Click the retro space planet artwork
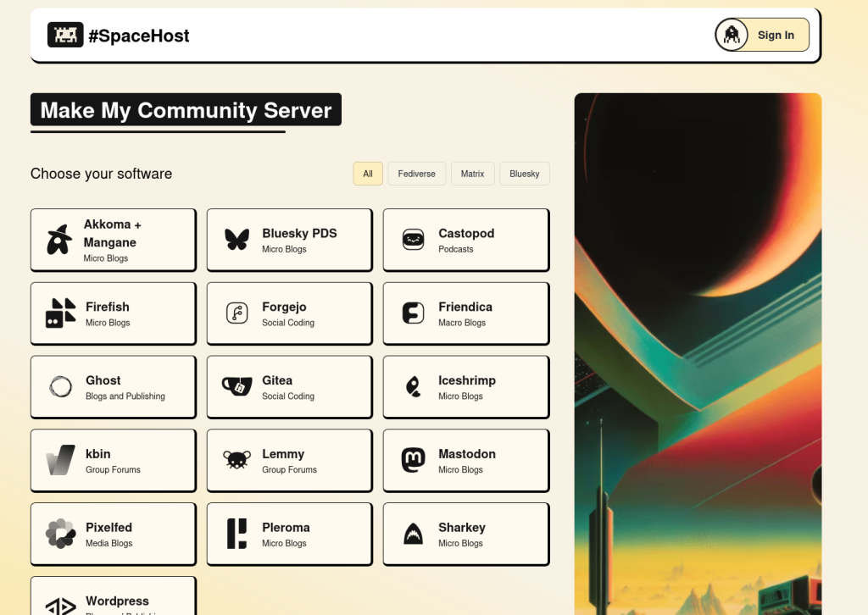Viewport: 868px width, 615px height. click(x=698, y=354)
